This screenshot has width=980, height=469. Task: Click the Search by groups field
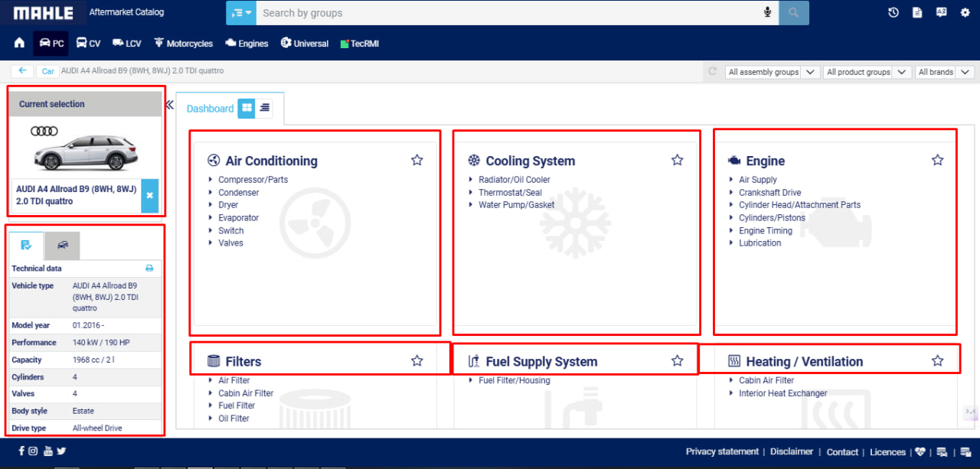(x=509, y=13)
